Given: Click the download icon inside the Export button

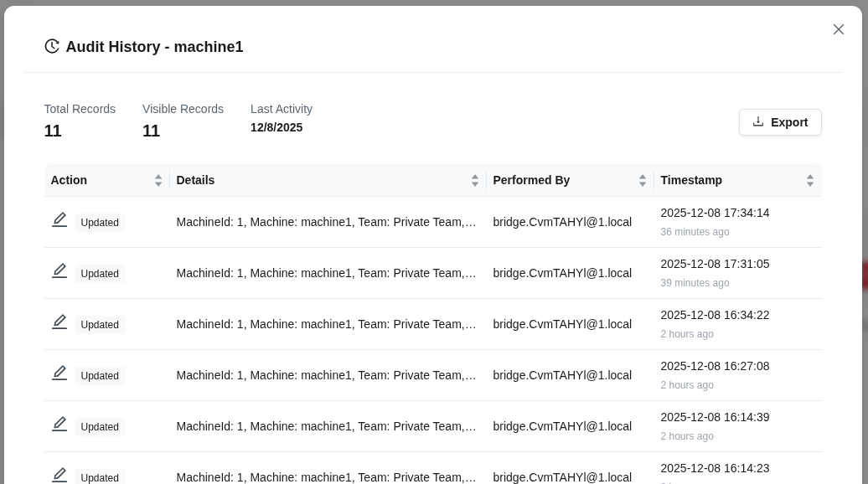Looking at the screenshot, I should [758, 122].
